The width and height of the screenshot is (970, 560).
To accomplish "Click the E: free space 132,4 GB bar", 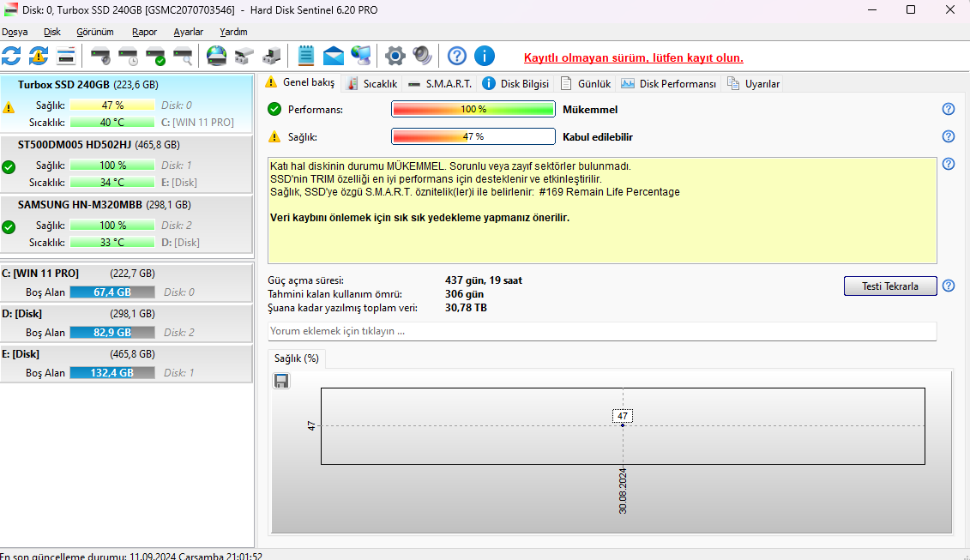I will click(112, 372).
